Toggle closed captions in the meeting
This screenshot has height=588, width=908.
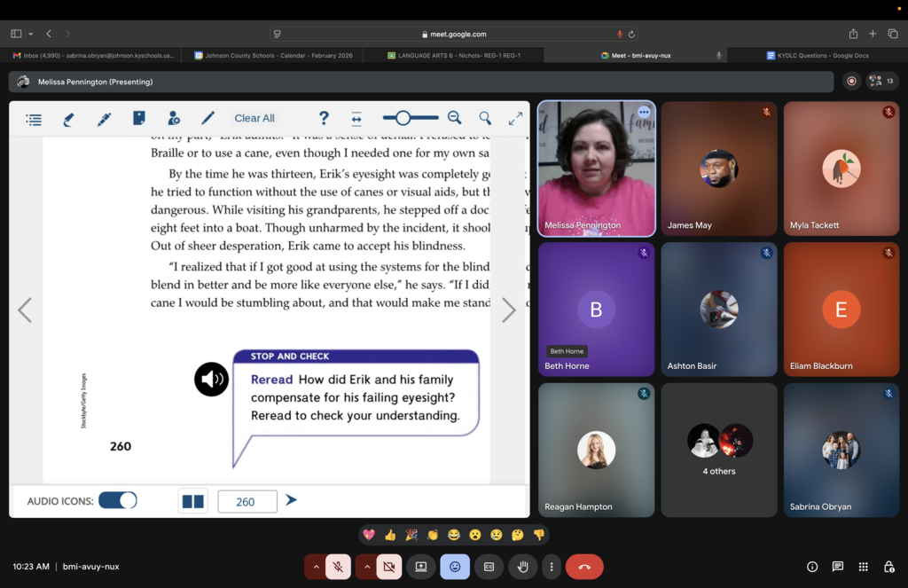[x=489, y=567]
